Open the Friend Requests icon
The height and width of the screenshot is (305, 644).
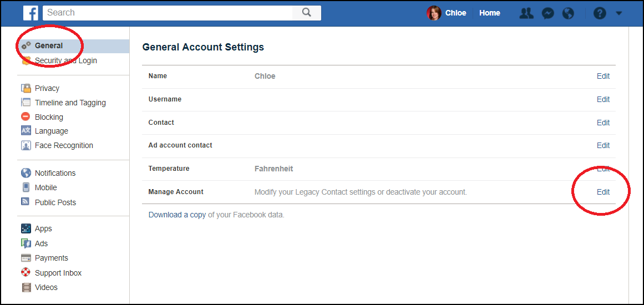[x=526, y=13]
